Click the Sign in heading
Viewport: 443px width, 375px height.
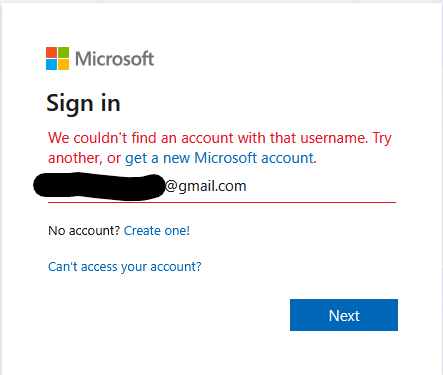click(x=83, y=103)
